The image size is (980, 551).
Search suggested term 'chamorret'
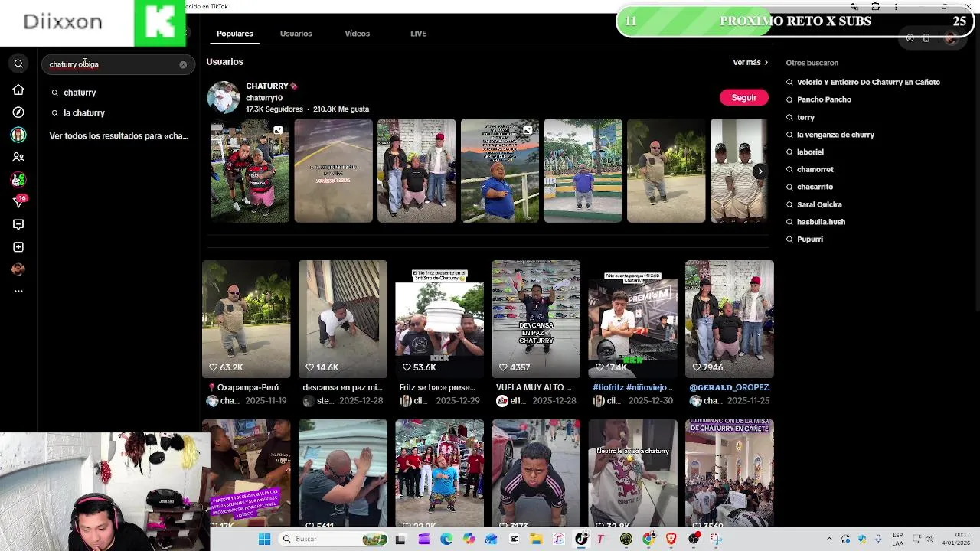[815, 170]
